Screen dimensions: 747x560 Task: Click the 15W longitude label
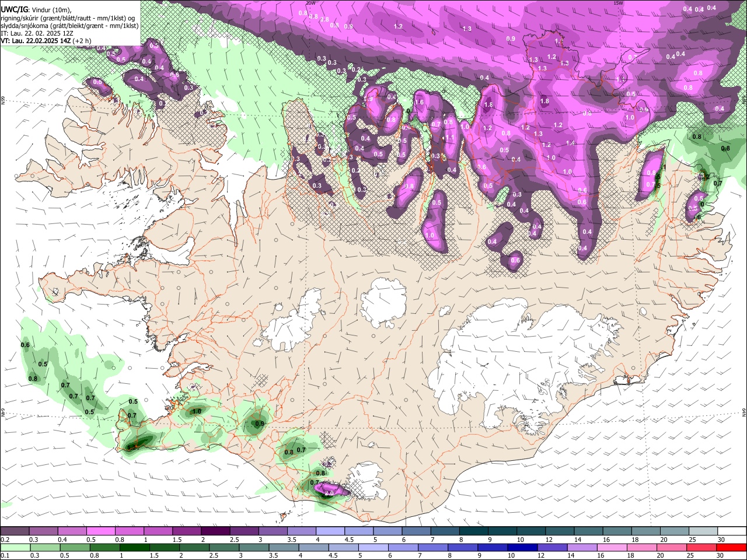[619, 3]
